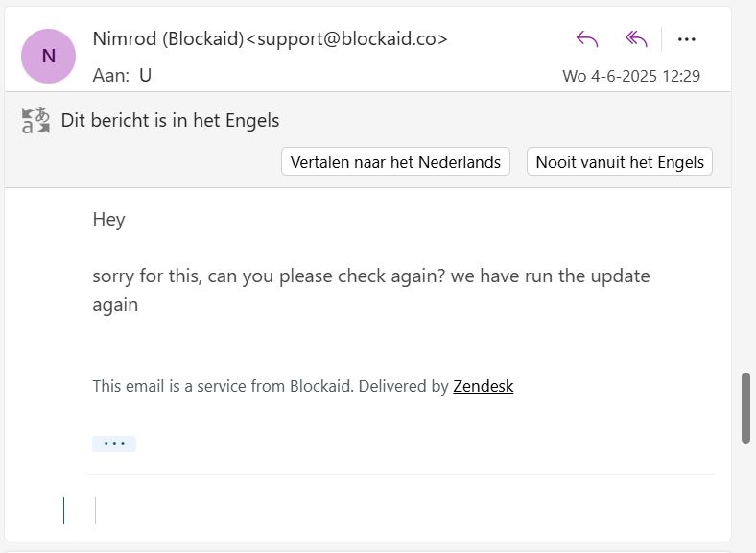Screen dimensions: 756x553
Task: Click the Aan: label in header
Action: 111,75
